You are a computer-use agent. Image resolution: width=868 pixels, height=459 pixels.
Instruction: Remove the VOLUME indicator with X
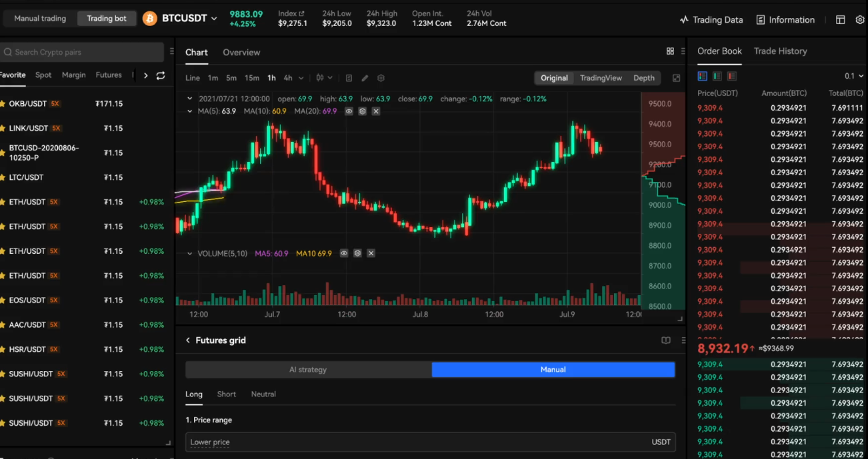tap(371, 254)
